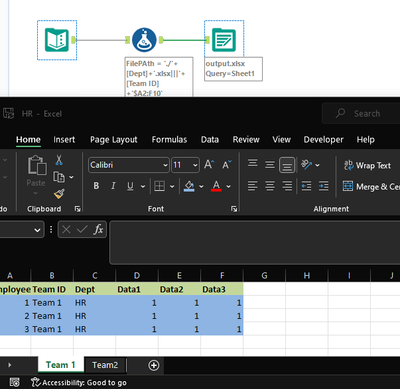This screenshot has width=400, height=389.
Task: Align text left icon
Action: pos(253,186)
